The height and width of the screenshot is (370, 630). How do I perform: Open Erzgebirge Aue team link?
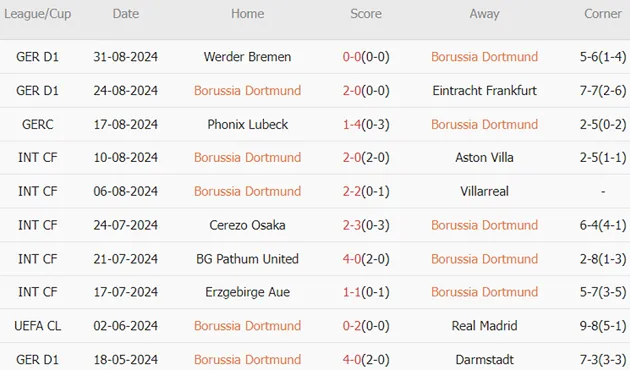click(247, 292)
